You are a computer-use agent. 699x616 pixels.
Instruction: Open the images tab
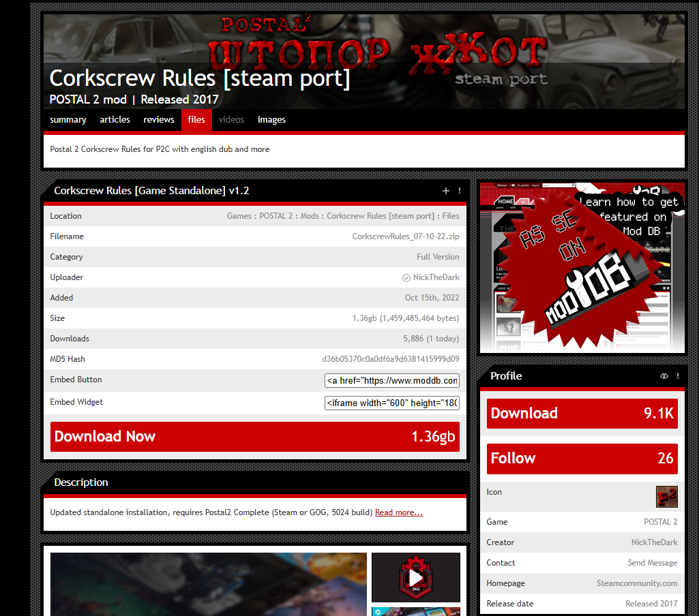tap(271, 120)
